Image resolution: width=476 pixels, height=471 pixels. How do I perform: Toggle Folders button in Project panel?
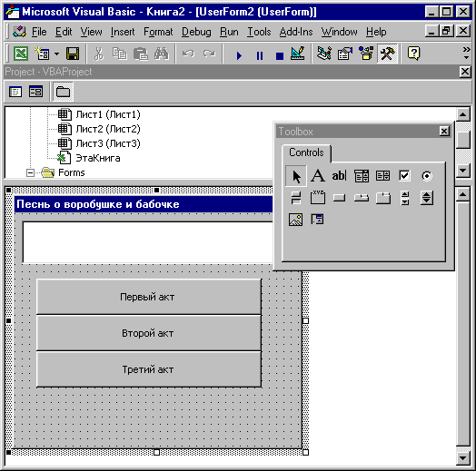pos(64,92)
